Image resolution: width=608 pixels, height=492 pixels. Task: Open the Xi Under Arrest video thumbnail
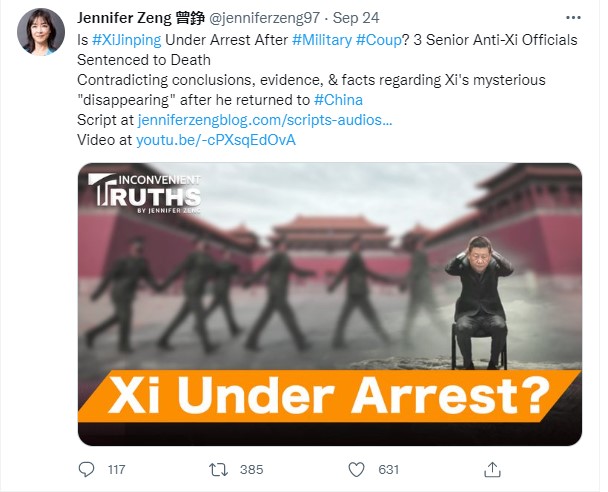pyautogui.click(x=330, y=304)
